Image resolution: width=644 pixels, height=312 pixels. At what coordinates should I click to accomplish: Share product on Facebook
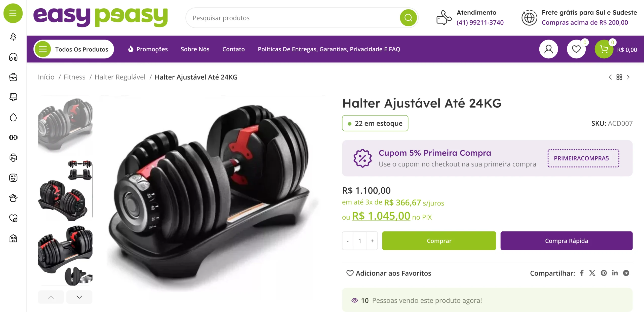[x=582, y=273]
